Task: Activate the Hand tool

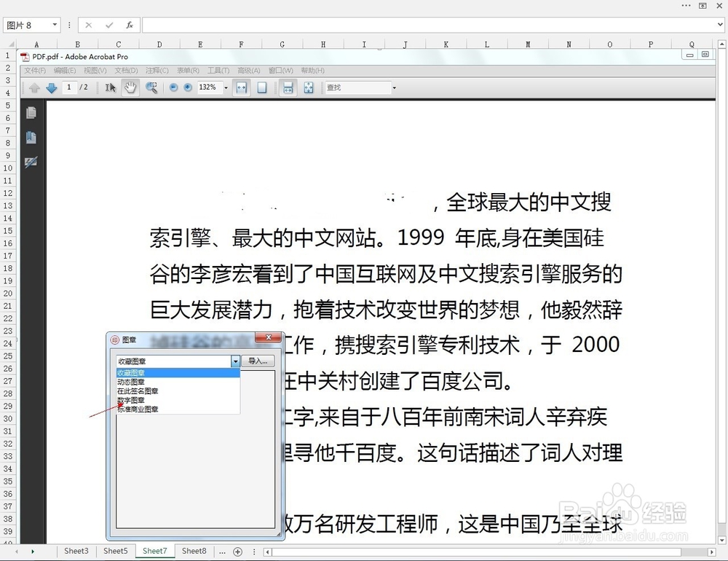Action: (x=130, y=87)
